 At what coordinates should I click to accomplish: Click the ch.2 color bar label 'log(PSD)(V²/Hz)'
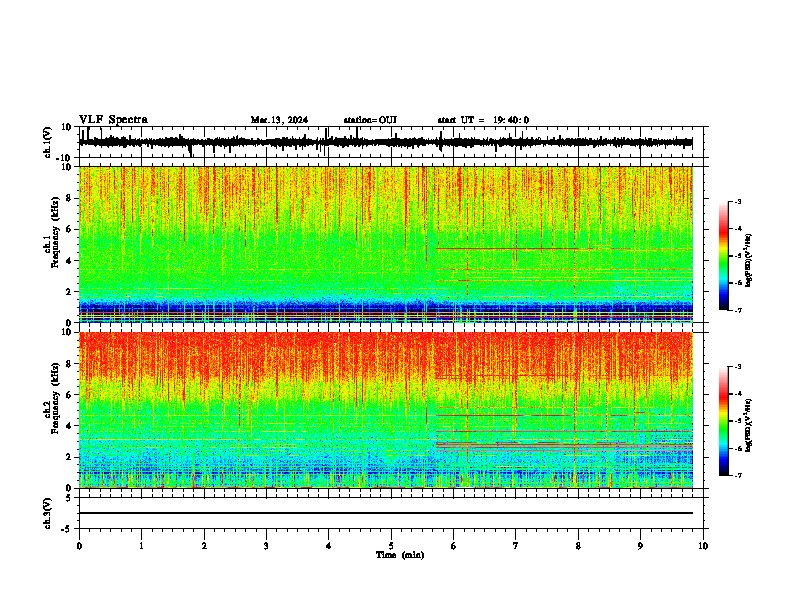click(x=749, y=425)
